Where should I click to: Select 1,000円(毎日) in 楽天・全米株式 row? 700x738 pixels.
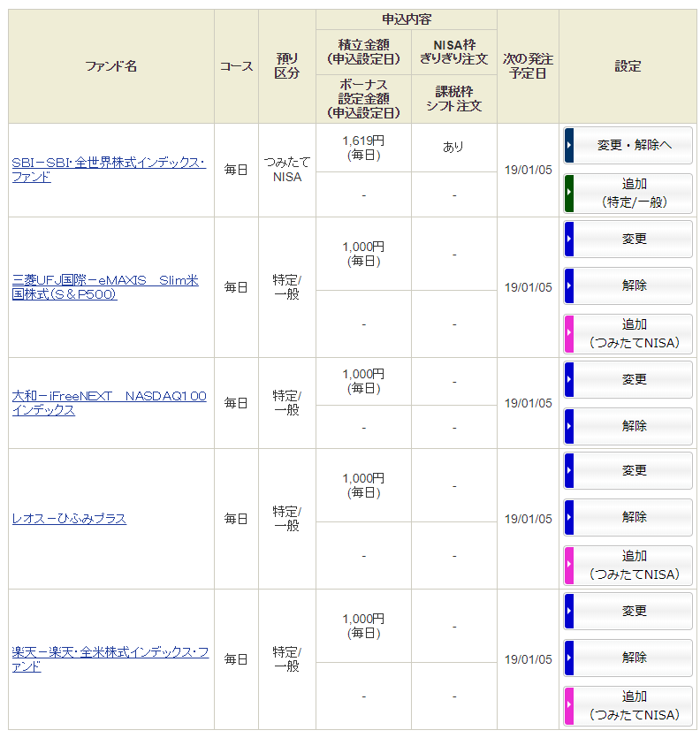(x=363, y=626)
